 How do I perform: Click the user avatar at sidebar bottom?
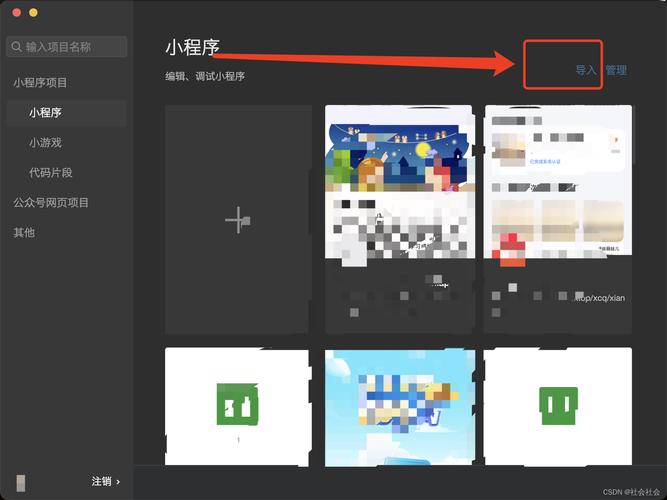click(x=20, y=483)
